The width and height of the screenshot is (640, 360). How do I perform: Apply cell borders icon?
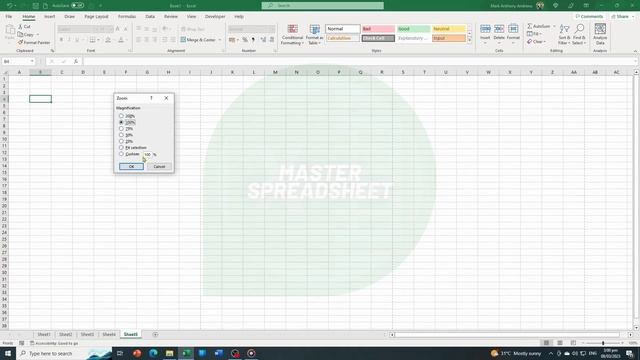tap(93, 40)
